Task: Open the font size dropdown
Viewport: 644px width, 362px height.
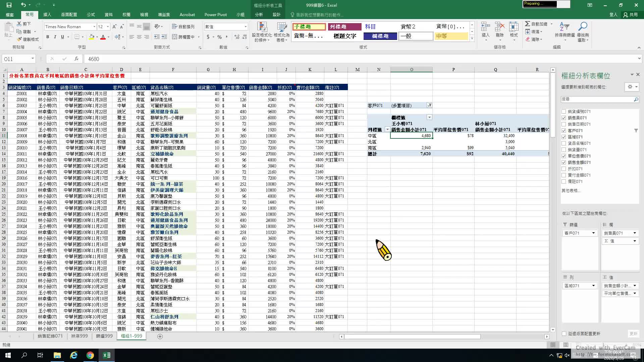Action: point(108,26)
